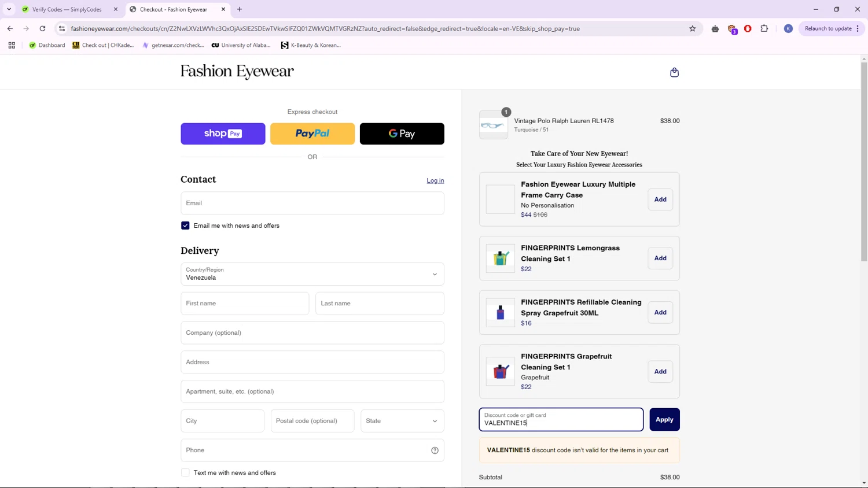Click the Fashion Eyewear logo

(x=237, y=72)
